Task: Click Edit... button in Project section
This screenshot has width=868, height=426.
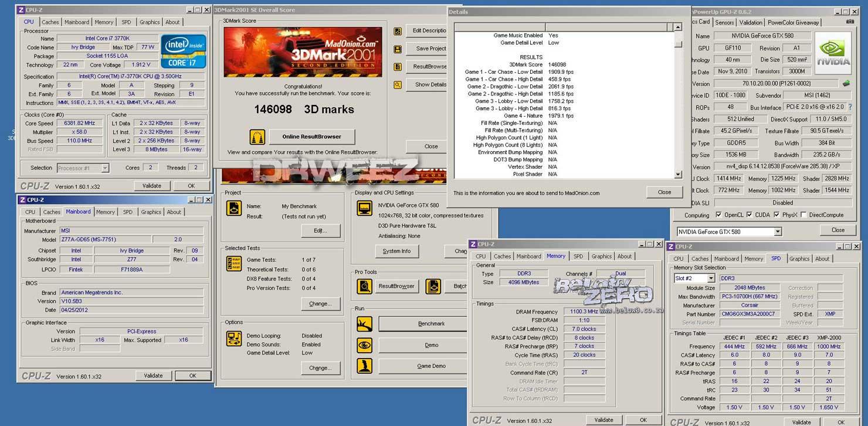Action: (x=320, y=230)
